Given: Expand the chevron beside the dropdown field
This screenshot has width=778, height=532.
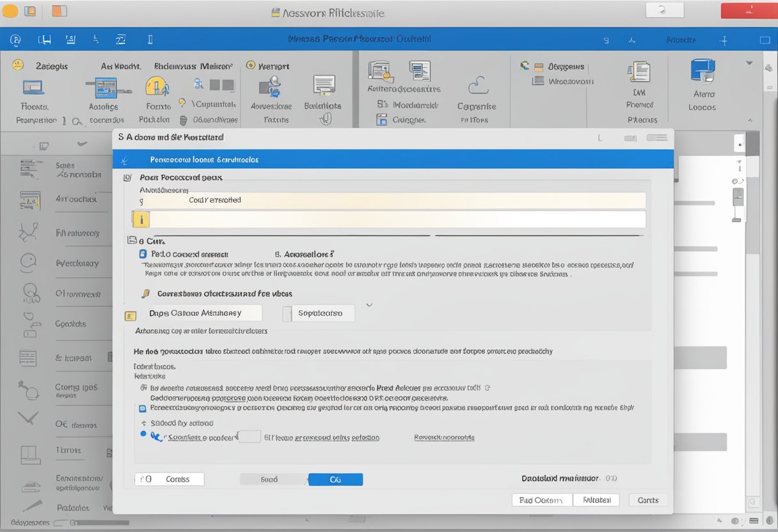Looking at the screenshot, I should (x=369, y=304).
